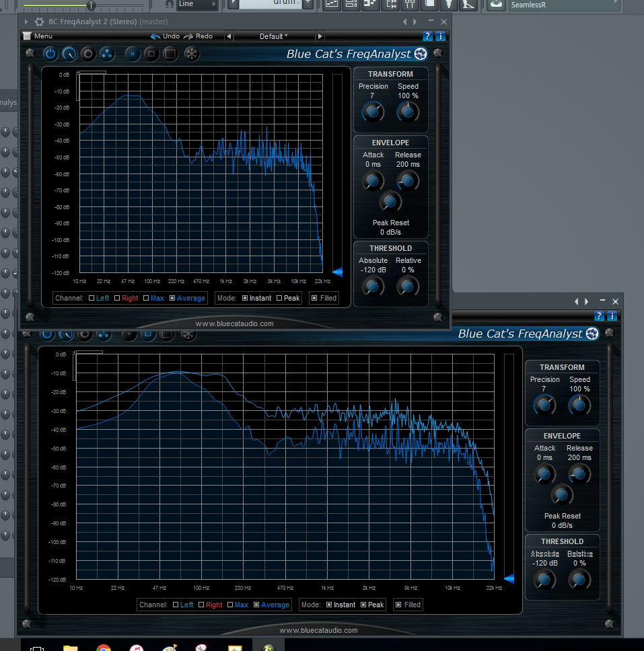Enable Right channel checkbox in bottom FreqAnalyst
Viewport: 644px width, 651px height.
(201, 605)
